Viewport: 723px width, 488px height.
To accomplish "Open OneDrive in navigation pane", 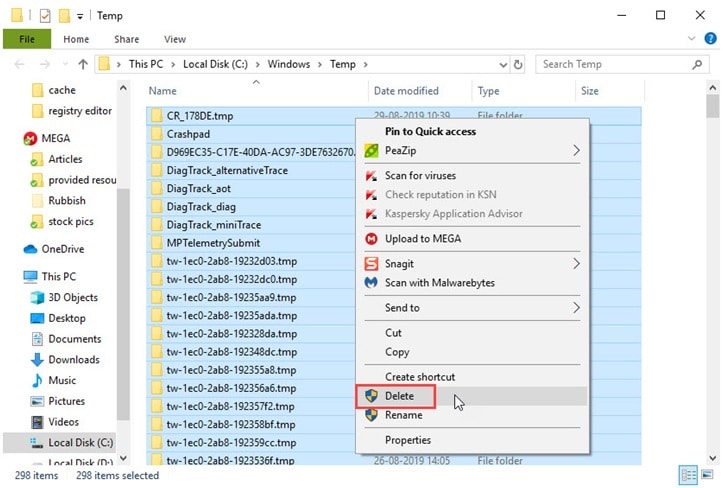I will (x=63, y=249).
